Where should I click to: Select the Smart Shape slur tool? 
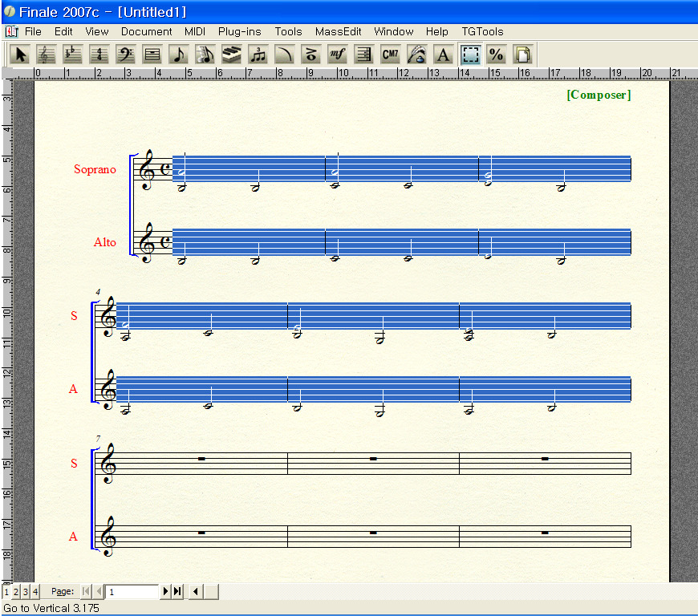click(284, 55)
